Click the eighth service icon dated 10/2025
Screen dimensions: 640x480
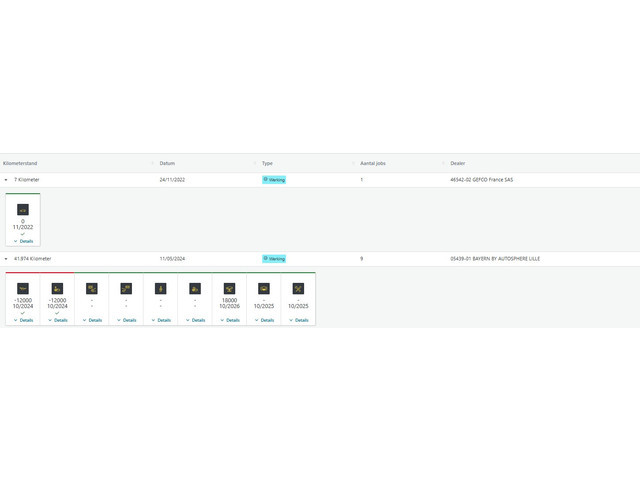click(x=264, y=288)
